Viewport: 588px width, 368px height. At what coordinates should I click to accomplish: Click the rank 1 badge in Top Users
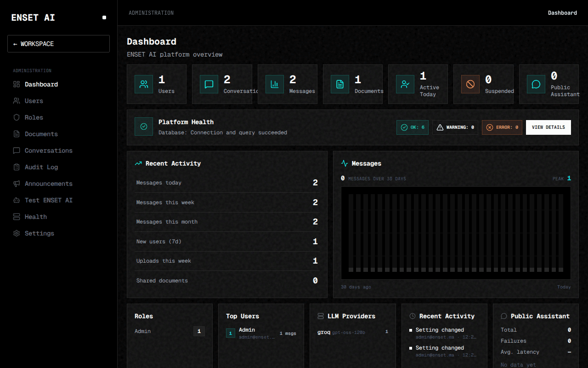click(231, 333)
